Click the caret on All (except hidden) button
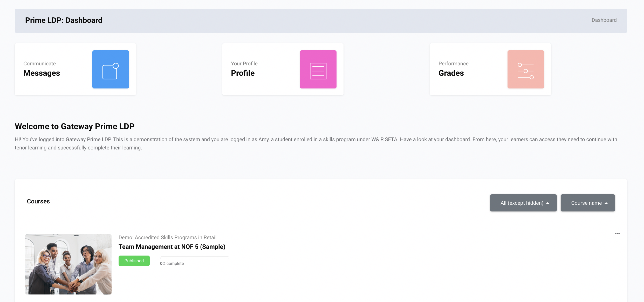The height and width of the screenshot is (302, 644). pyautogui.click(x=548, y=203)
